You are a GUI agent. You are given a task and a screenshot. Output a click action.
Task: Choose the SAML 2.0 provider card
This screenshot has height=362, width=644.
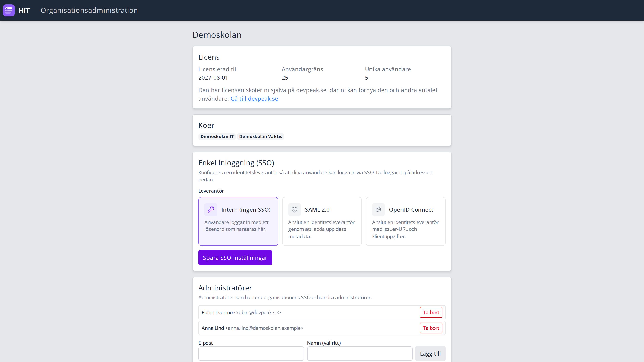[x=322, y=221]
